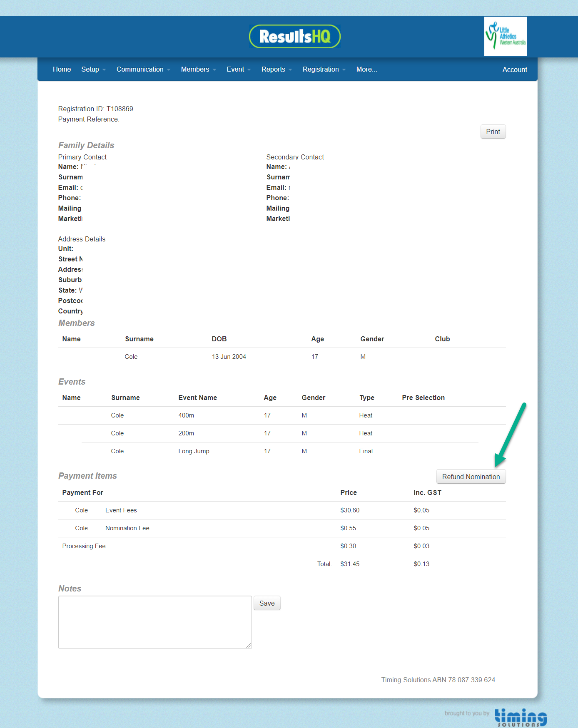Image resolution: width=578 pixels, height=728 pixels.
Task: Click the $30.60 price
Action: (350, 510)
